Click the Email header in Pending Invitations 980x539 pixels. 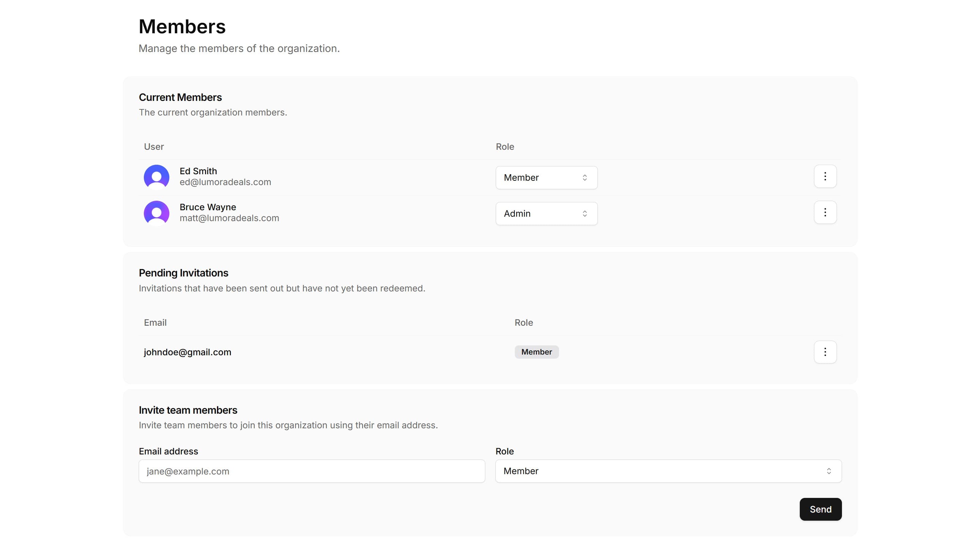point(155,323)
